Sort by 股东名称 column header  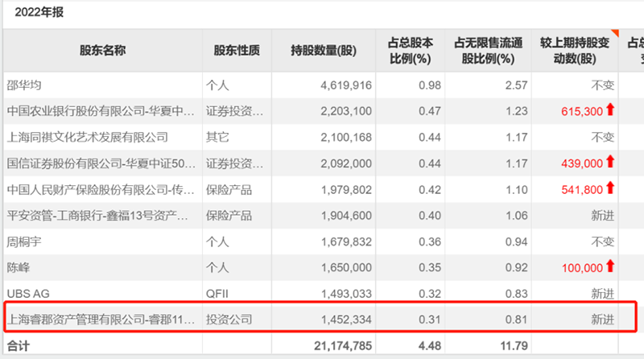(103, 51)
